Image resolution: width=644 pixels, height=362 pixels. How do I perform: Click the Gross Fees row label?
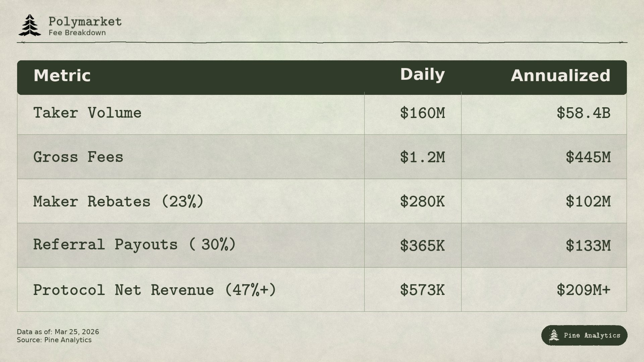(78, 157)
